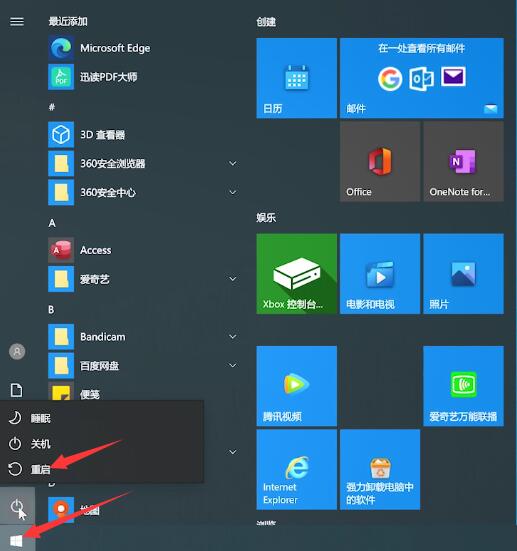This screenshot has height=551, width=517.
Task: Open 3D 查看器 app
Action: click(x=142, y=134)
